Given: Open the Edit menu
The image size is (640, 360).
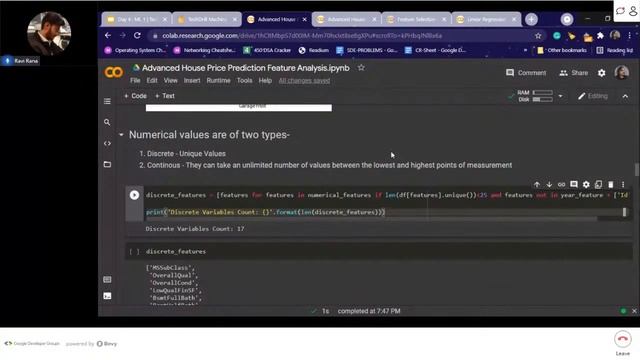Looking at the screenshot, I should click(152, 80).
